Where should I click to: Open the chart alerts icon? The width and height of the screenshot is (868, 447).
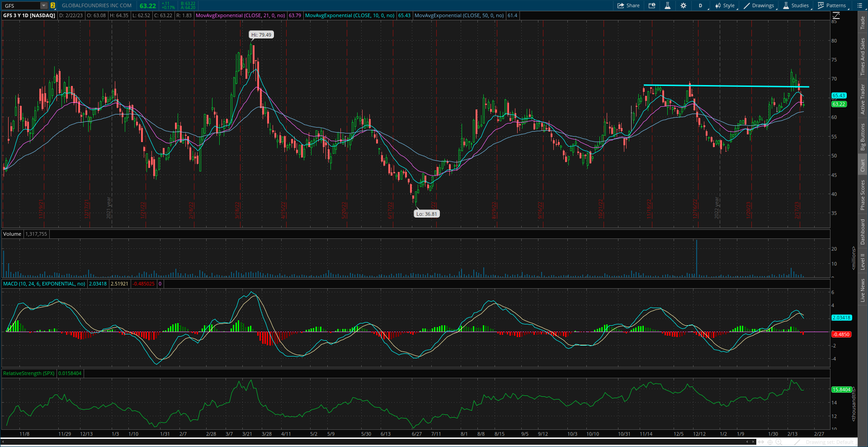click(652, 5)
